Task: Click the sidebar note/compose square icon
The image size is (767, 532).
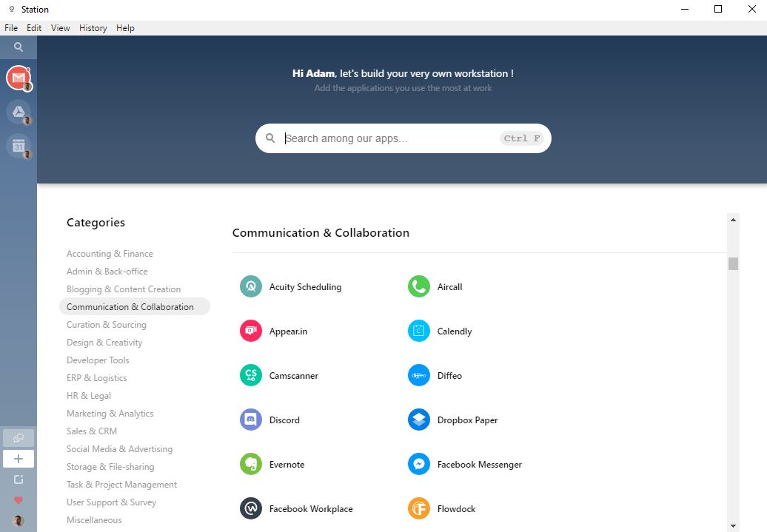Action: (19, 479)
